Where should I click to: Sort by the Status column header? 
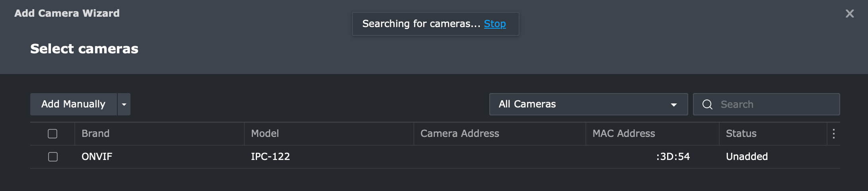[741, 134]
